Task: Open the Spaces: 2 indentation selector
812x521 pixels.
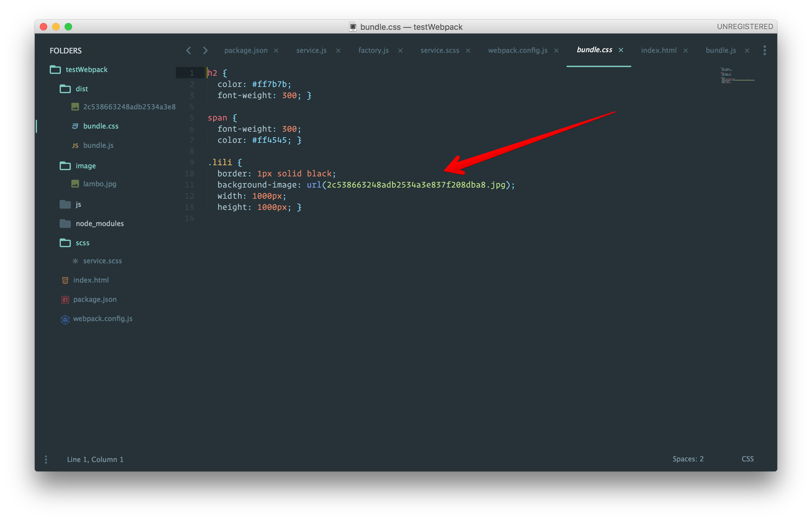Action: pos(688,459)
